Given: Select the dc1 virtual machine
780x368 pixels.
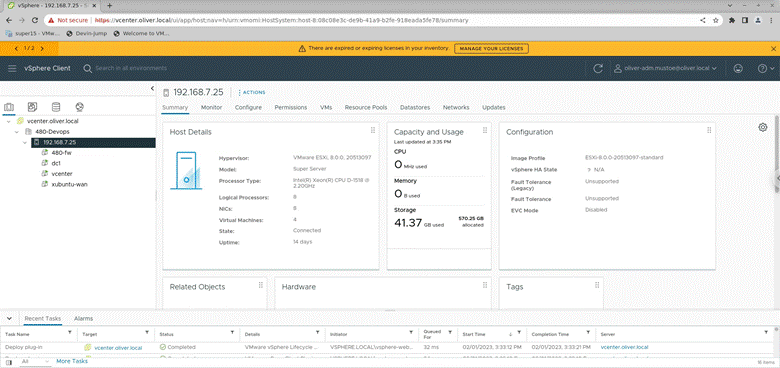Looking at the screenshot, I should [x=56, y=163].
